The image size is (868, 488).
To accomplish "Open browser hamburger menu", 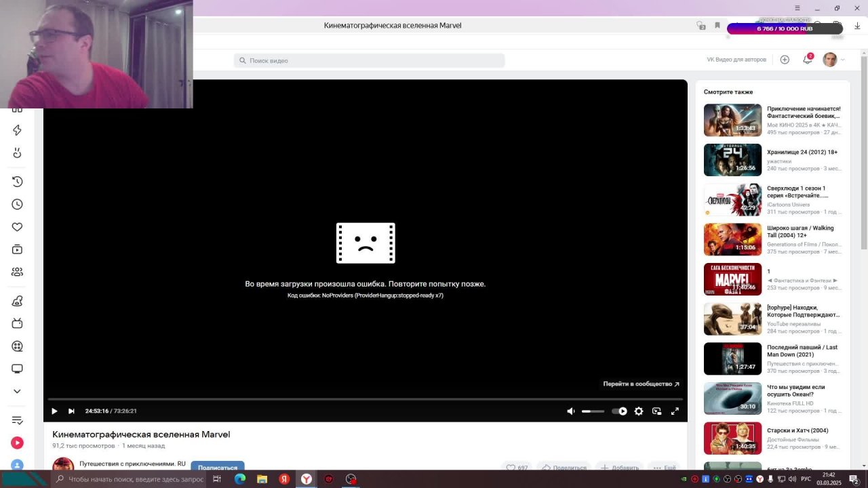I will pos(797,8).
